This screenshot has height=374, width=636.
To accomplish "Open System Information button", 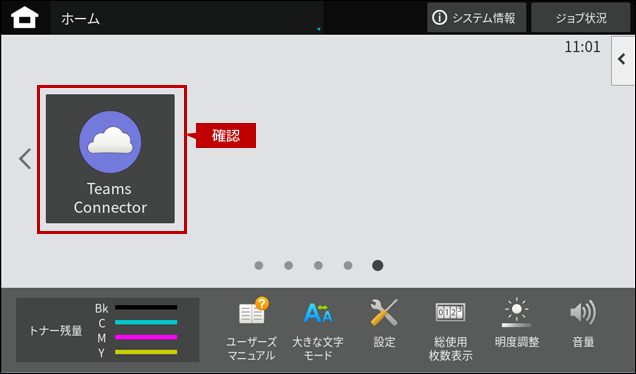I will click(477, 18).
